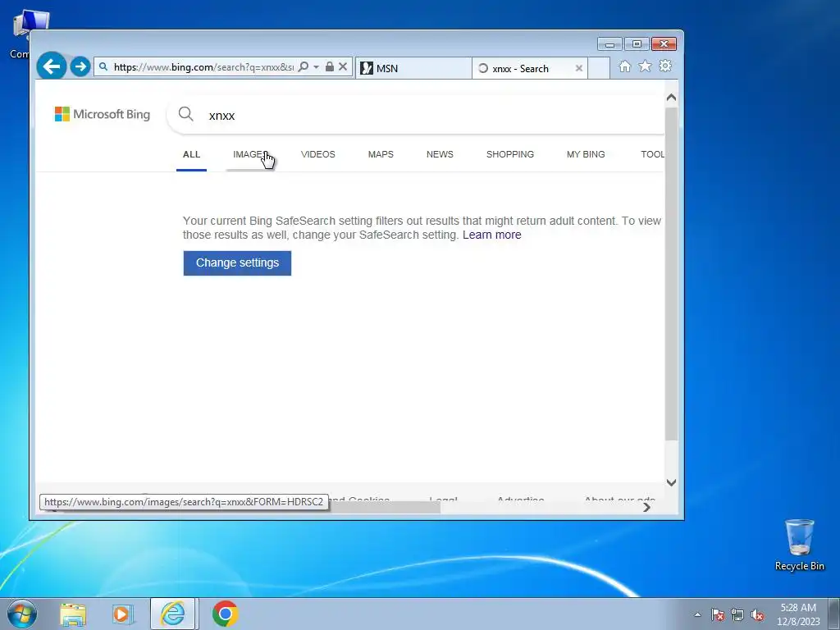Click the network status tray icon
The height and width of the screenshot is (630, 840).
[737, 615]
